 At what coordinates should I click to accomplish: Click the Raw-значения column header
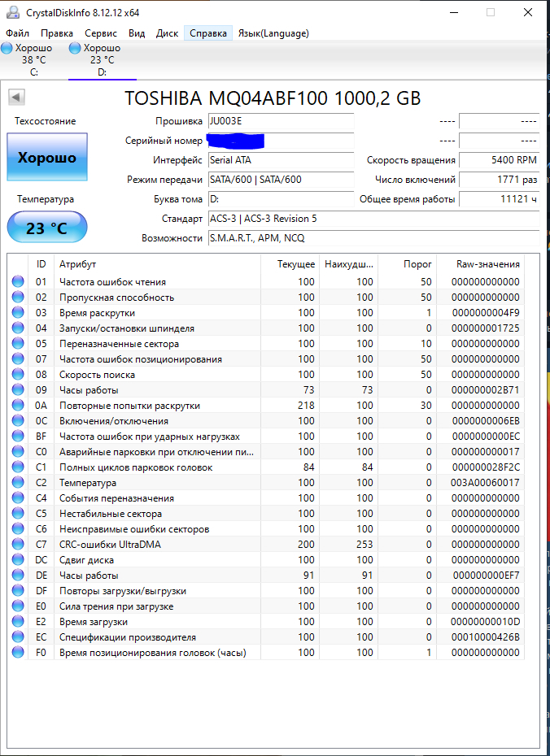pyautogui.click(x=489, y=264)
